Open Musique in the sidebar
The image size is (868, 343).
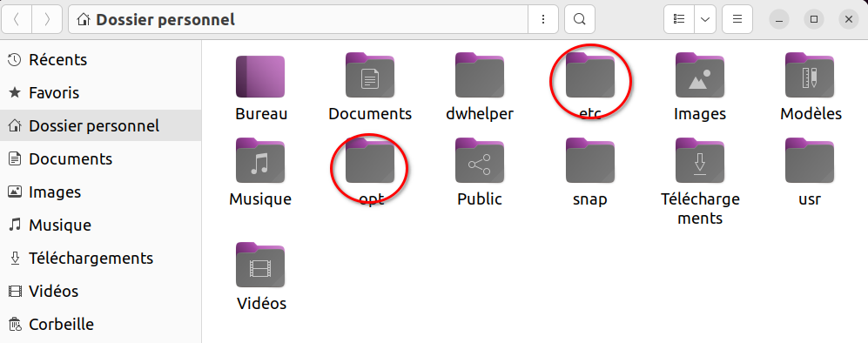[101, 225]
